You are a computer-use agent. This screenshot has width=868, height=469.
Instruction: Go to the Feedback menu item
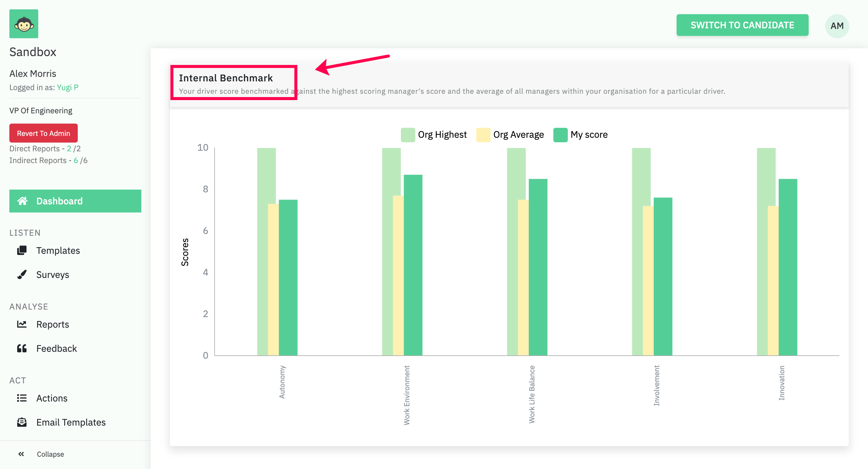(x=57, y=348)
